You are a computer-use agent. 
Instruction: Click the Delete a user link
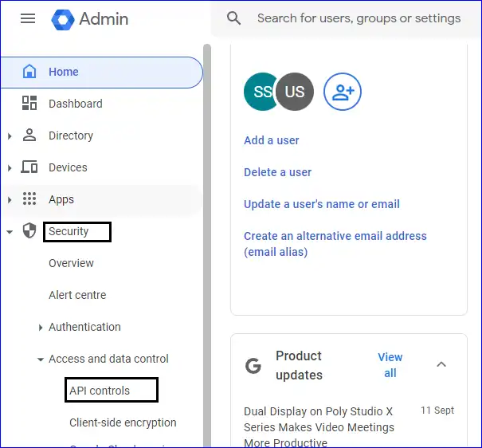(277, 172)
